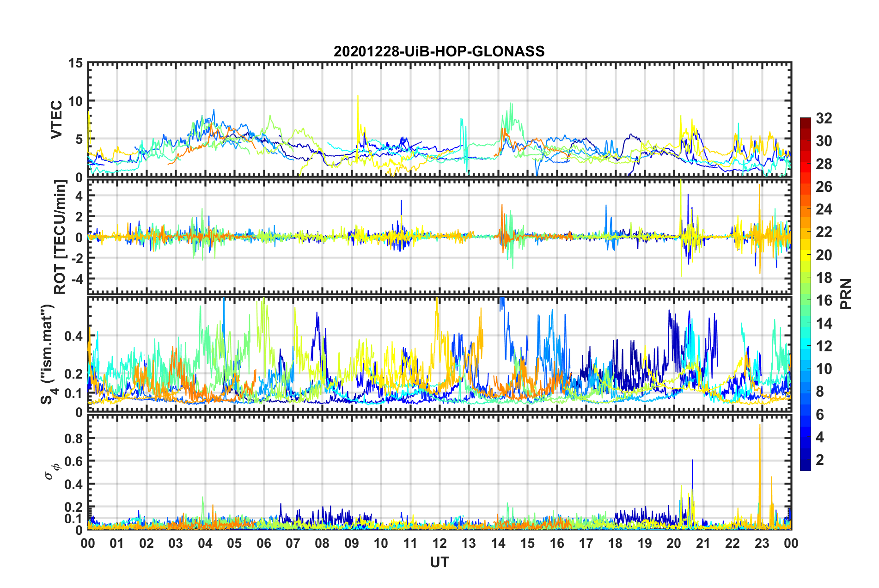Click x-axis tick label 12
This screenshot has height=588, width=879.
coord(439,543)
